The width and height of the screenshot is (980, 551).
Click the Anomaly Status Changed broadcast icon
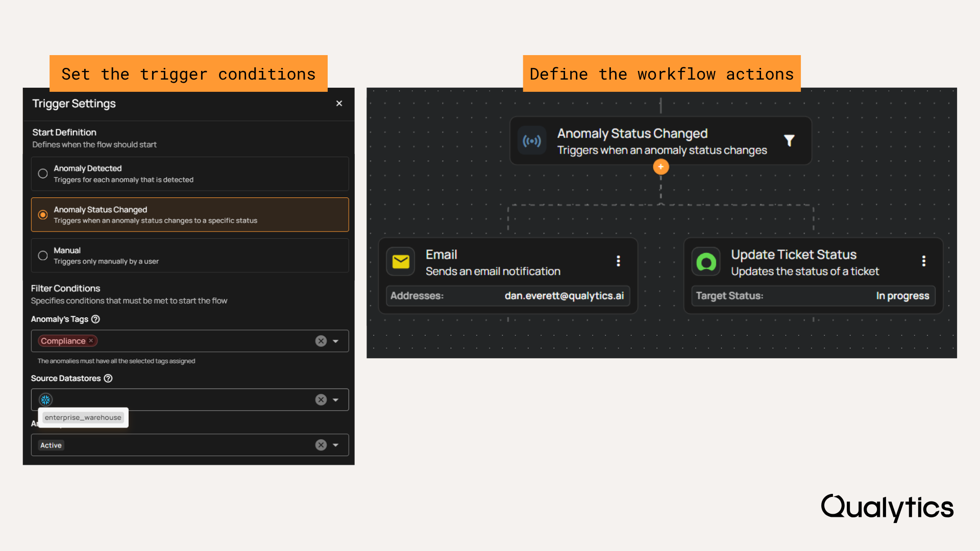point(532,141)
